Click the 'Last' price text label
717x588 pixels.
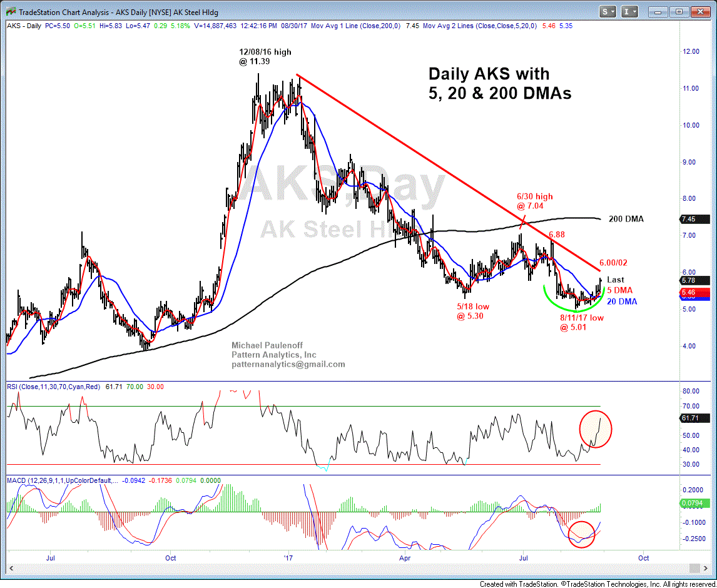[x=616, y=280]
